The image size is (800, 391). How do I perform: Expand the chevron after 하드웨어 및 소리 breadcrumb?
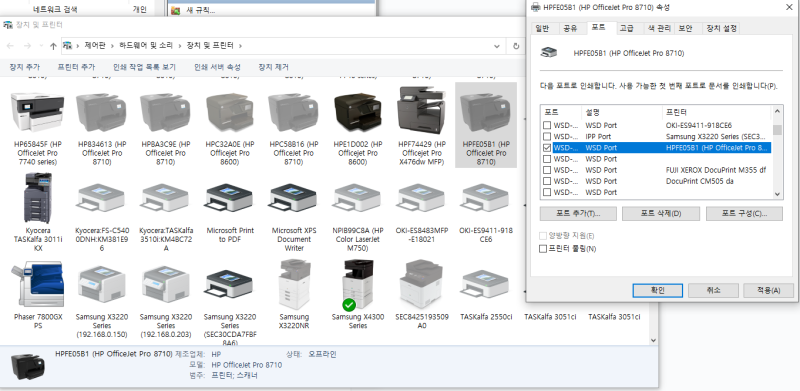(x=180, y=46)
